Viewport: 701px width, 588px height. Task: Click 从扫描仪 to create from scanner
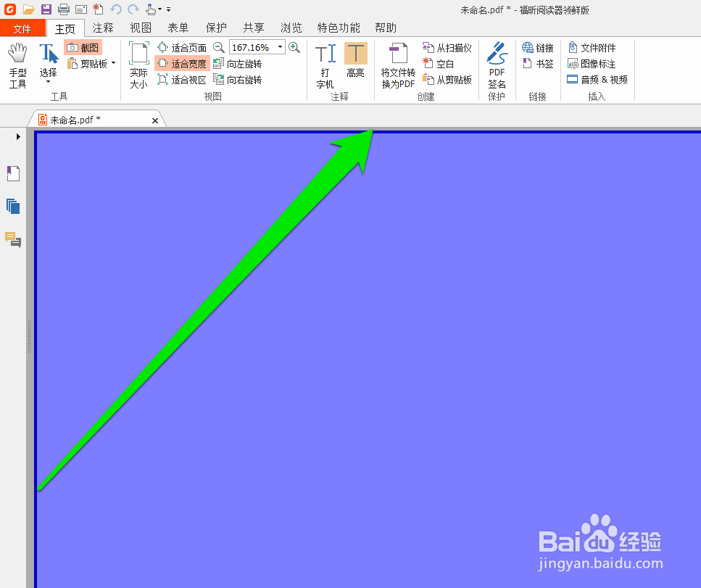point(447,47)
